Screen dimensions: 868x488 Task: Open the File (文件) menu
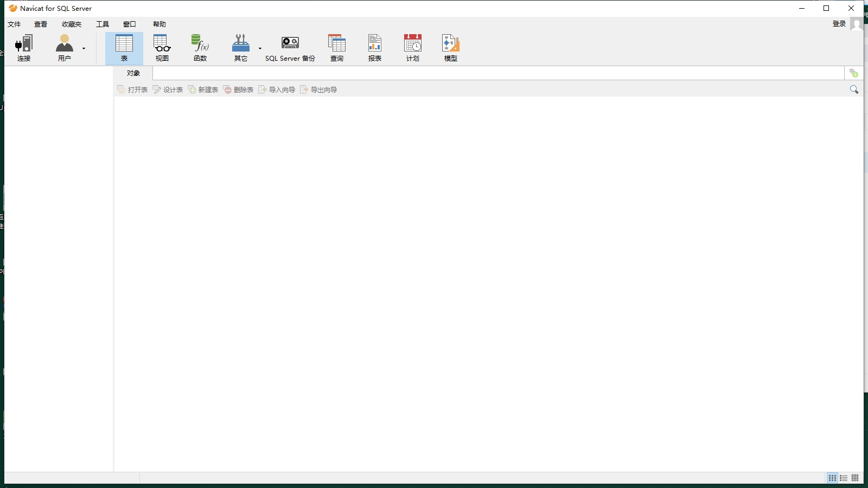click(x=14, y=24)
